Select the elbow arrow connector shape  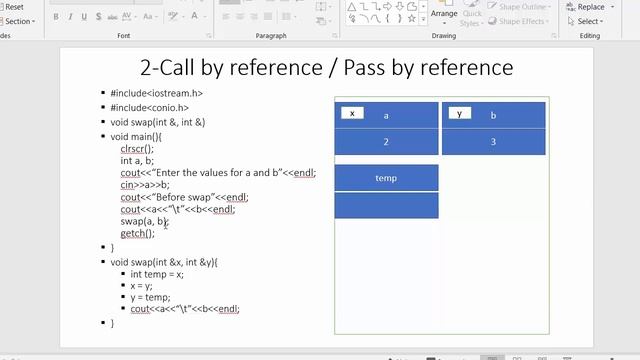click(376, 7)
